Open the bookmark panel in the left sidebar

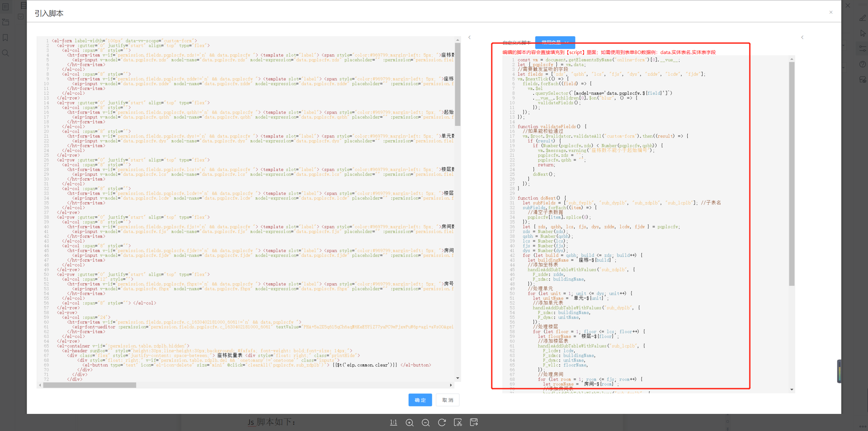tap(5, 38)
